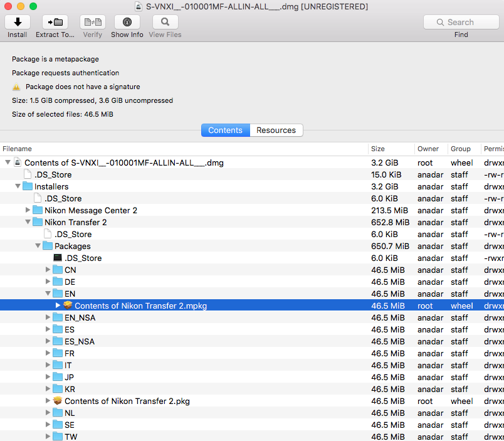Sort by the Size column header
Image resolution: width=504 pixels, height=441 pixels.
click(x=391, y=149)
